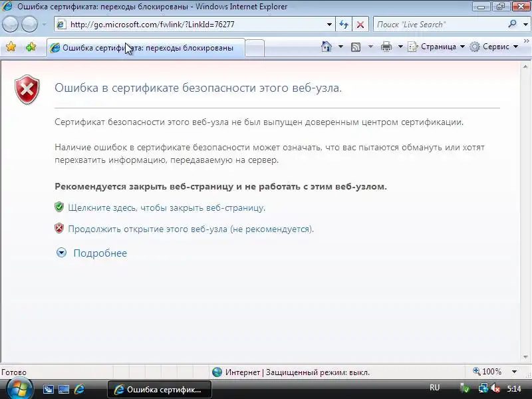Open the search provider options dropdown

click(525, 25)
